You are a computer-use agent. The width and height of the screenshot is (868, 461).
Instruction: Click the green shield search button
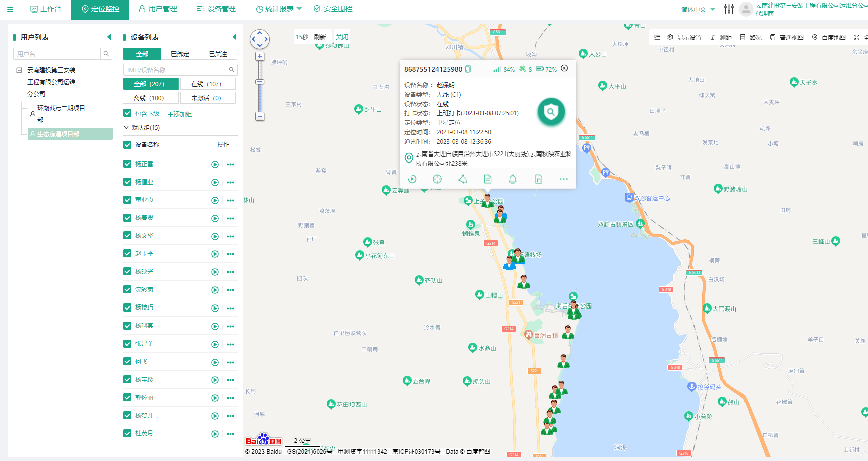pos(551,112)
